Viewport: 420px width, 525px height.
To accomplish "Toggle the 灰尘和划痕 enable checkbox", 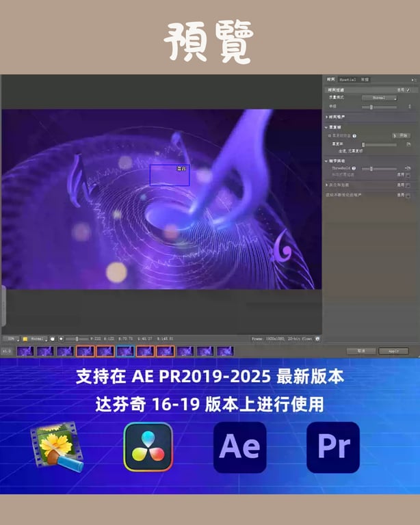I will [408, 185].
